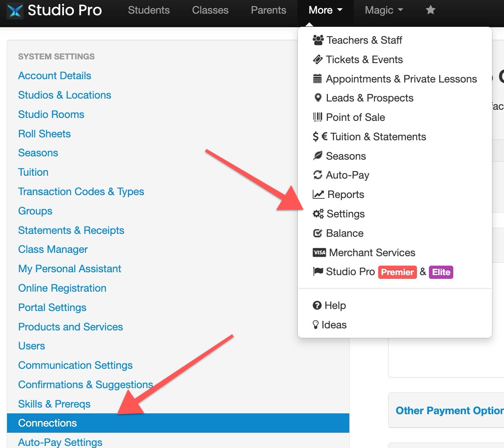The image size is (504, 448).
Task: Open Studio Rooms settings link
Action: 51,114
